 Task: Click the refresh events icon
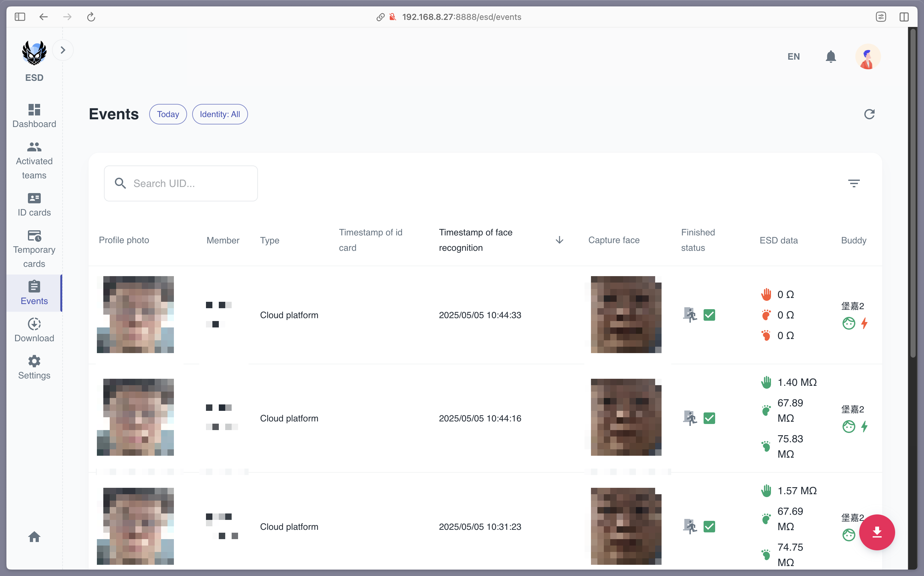click(869, 114)
